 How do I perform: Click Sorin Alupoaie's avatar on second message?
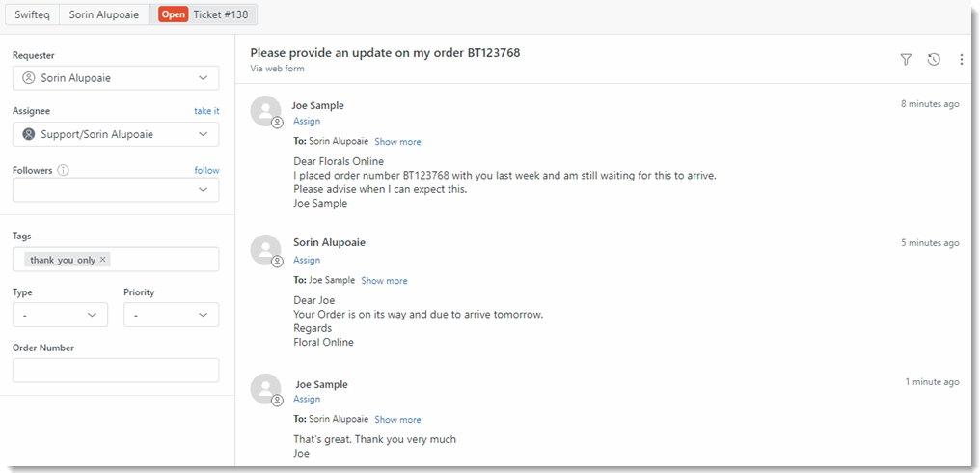(265, 250)
